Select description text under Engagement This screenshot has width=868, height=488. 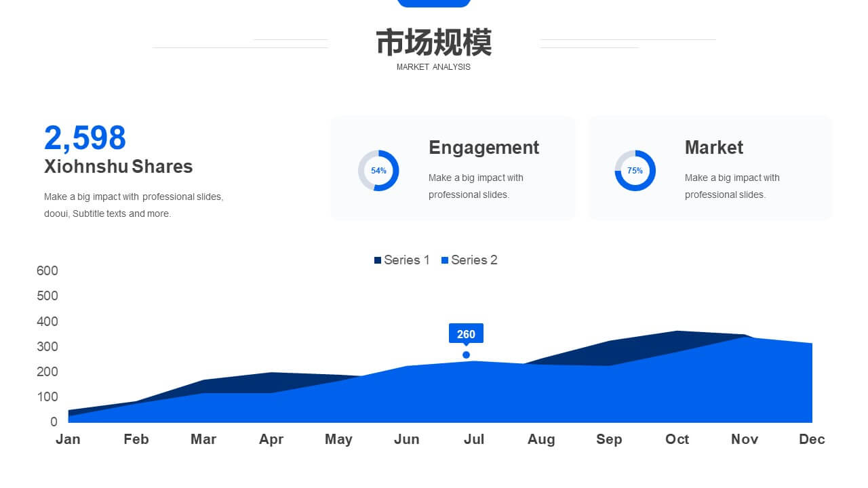476,186
